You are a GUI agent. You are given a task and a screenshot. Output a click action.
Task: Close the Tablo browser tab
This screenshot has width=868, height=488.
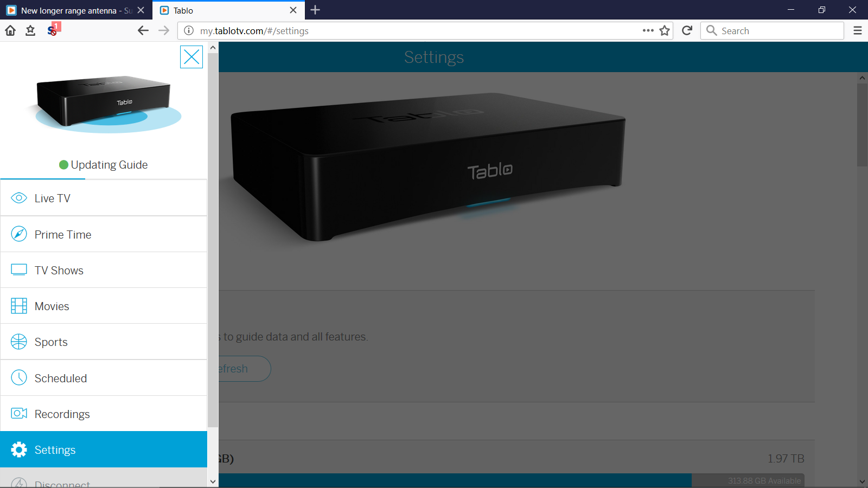point(293,10)
